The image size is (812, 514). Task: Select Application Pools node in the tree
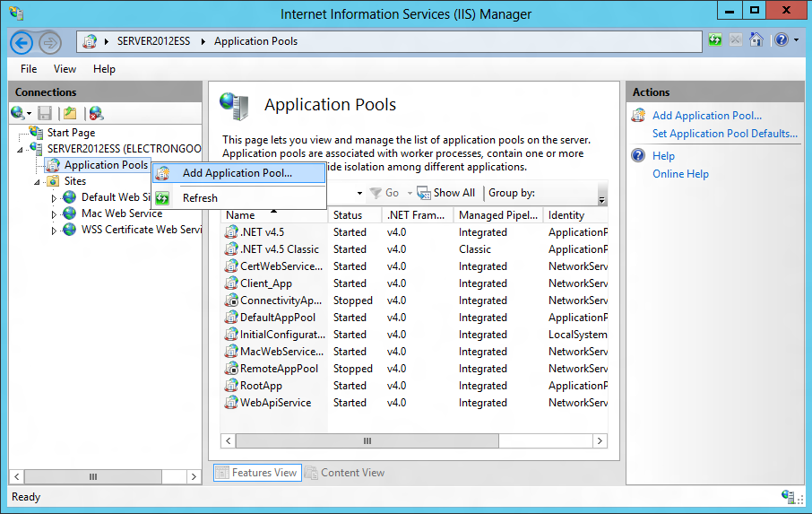106,165
